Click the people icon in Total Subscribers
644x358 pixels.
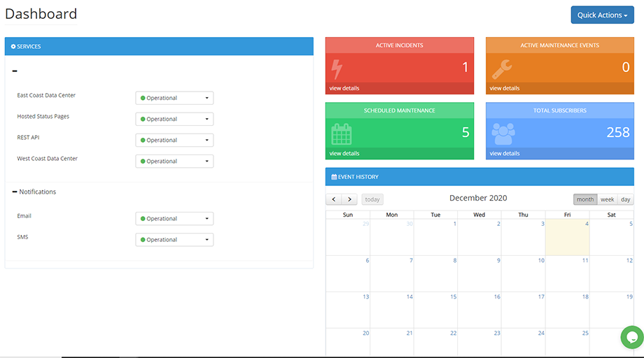click(x=503, y=134)
